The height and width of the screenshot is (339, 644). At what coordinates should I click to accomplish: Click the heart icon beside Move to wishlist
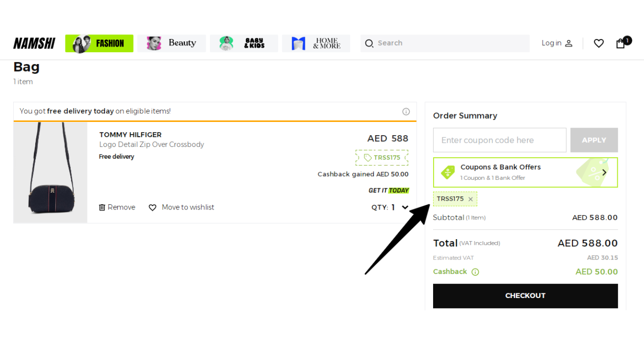point(153,208)
